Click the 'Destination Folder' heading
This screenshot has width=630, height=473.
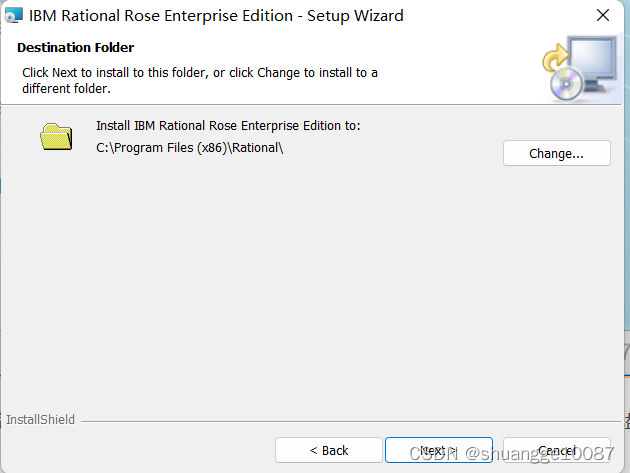coord(76,47)
